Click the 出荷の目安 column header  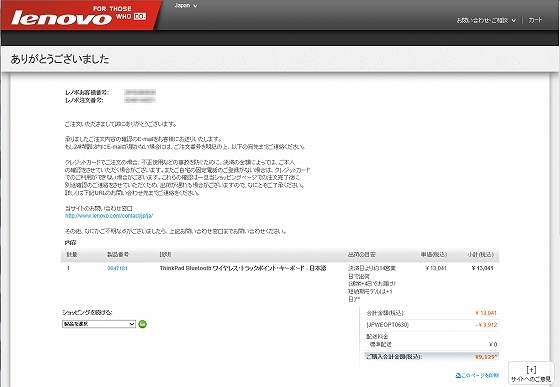pyautogui.click(x=361, y=255)
